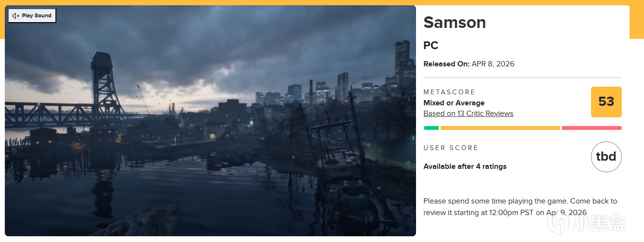Click the Mixed or Average rating text
The image size is (644, 242).
click(x=454, y=103)
